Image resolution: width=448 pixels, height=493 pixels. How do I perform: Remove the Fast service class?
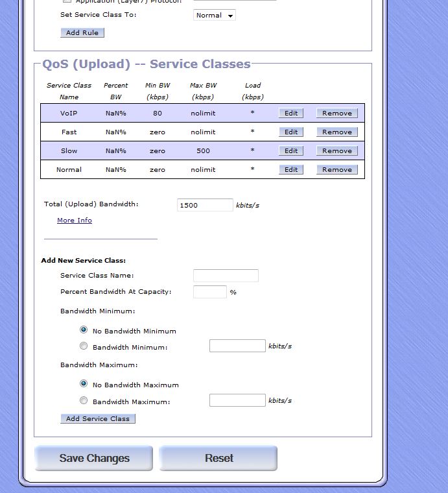pos(336,132)
